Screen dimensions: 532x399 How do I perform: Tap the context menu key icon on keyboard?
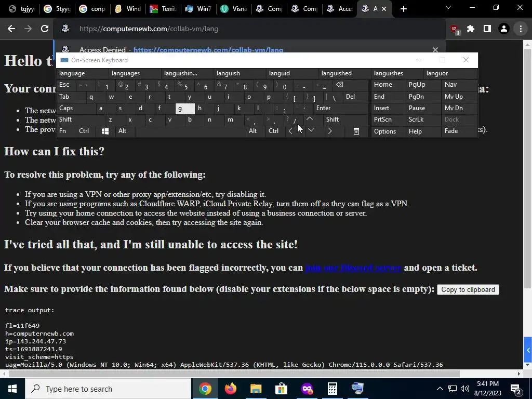point(356,131)
